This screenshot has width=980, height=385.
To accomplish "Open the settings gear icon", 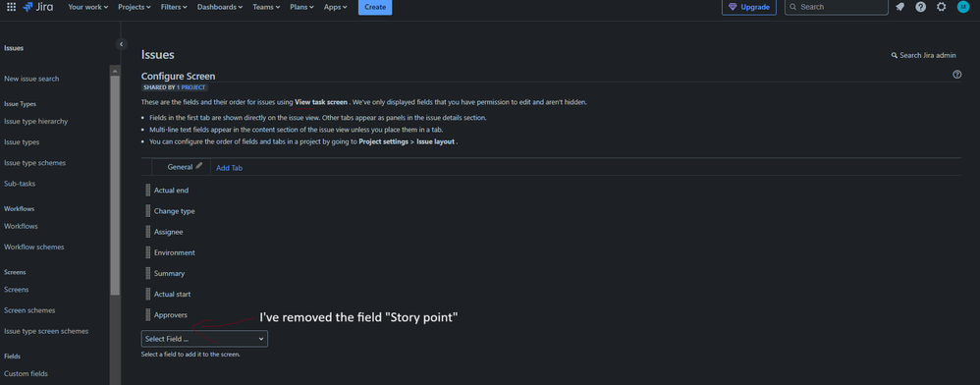I will coord(942,7).
